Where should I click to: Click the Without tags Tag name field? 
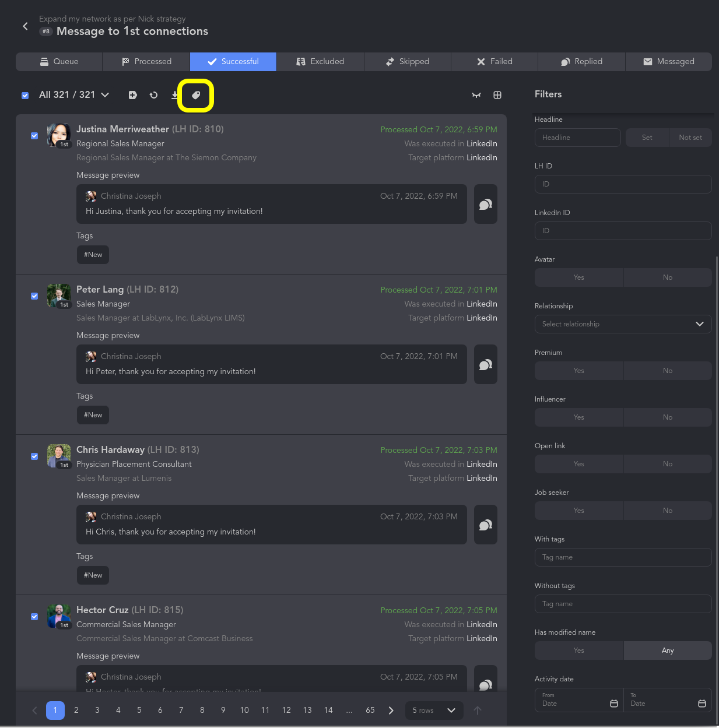point(623,604)
